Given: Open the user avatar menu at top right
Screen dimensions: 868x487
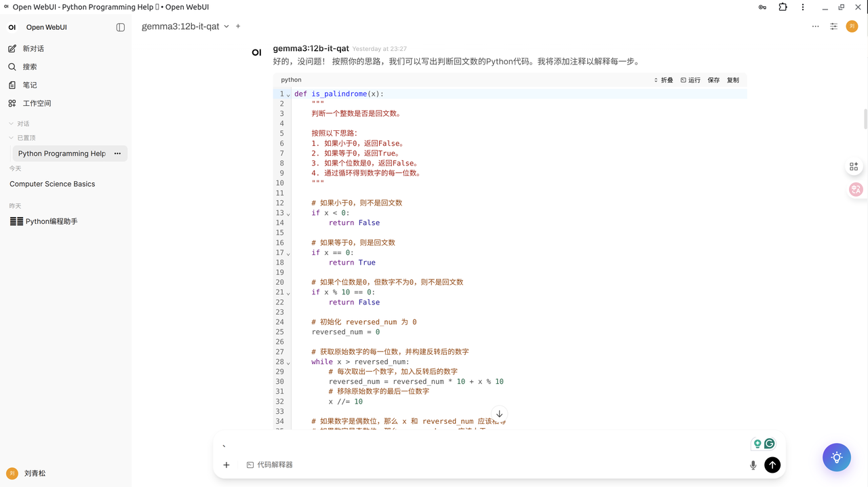Looking at the screenshot, I should tap(852, 26).
